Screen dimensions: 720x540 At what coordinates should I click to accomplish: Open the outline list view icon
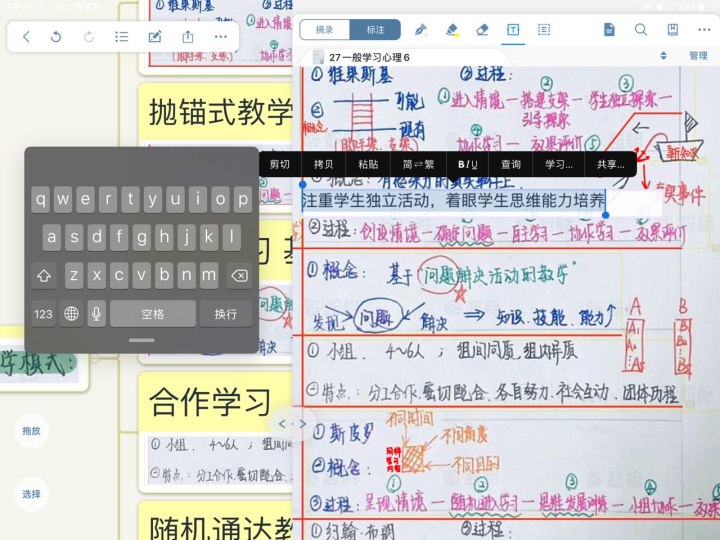[x=122, y=37]
